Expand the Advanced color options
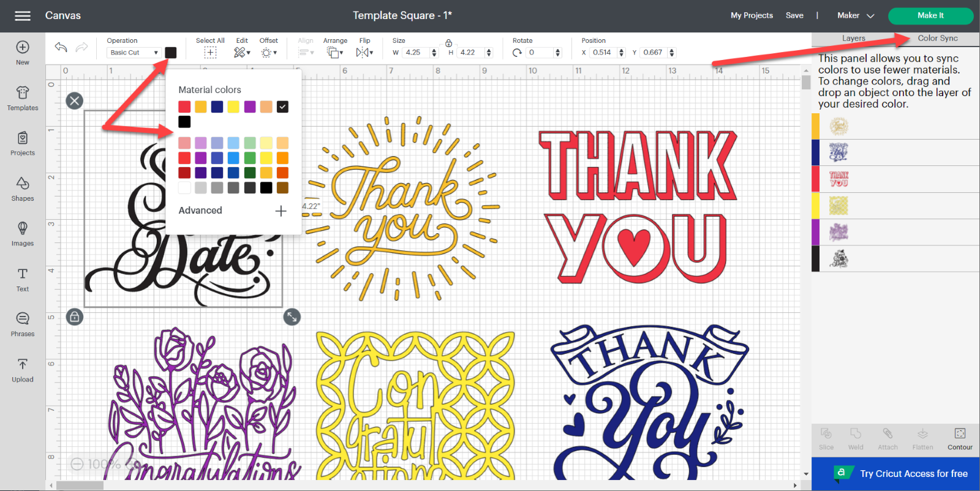980x491 pixels. pos(281,211)
